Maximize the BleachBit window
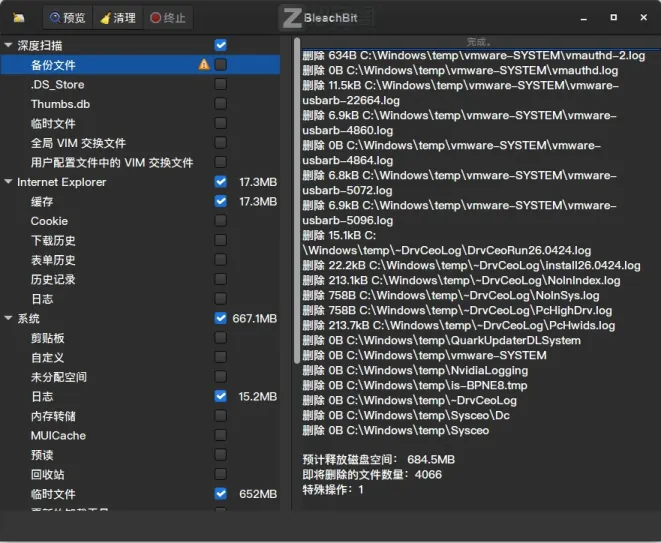Screen dimensions: 661x543 pos(614,17)
